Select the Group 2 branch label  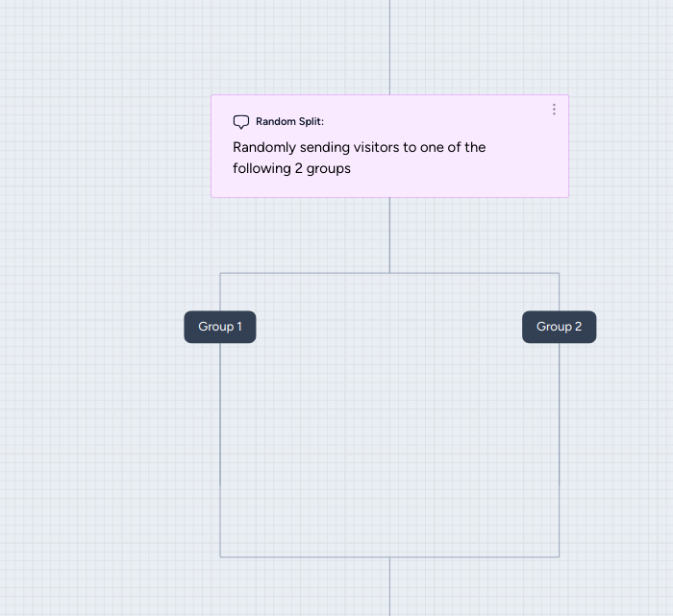click(559, 327)
